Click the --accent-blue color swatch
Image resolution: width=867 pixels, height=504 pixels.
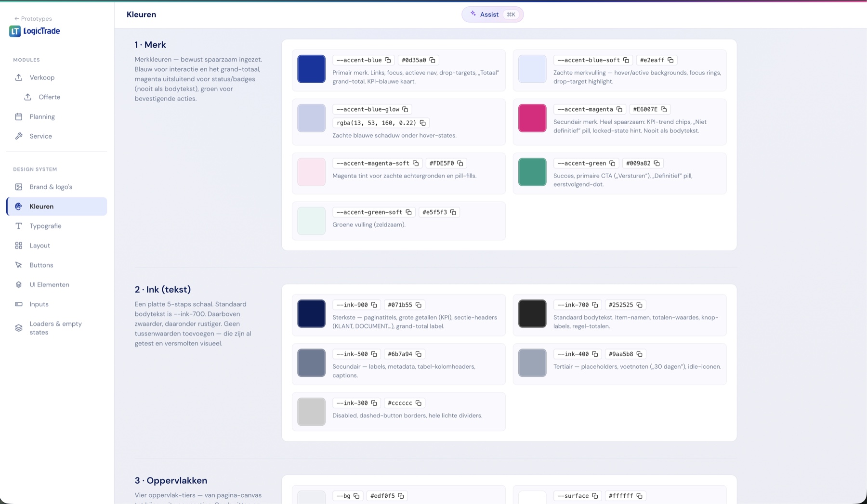coord(311,69)
